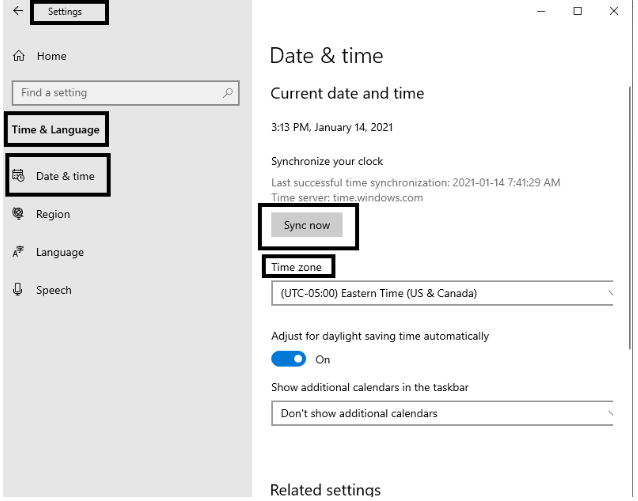This screenshot has width=638, height=501.
Task: Click the Find a setting search field
Action: pyautogui.click(x=115, y=93)
